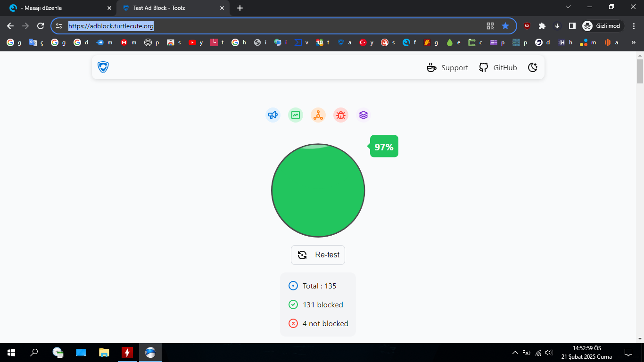
Task: Open the Windows Start menu
Action: 11,353
